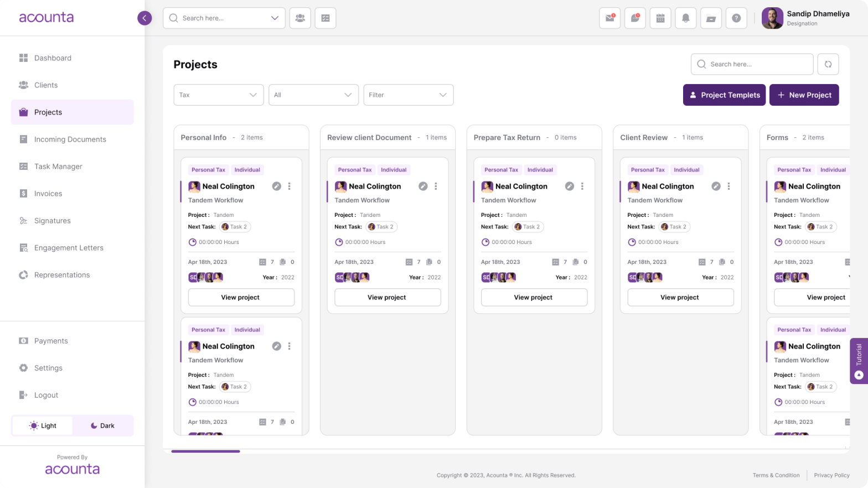Image resolution: width=868 pixels, height=488 pixels.
Task: Open Task Manager from the sidebar
Action: pyautogui.click(x=58, y=167)
